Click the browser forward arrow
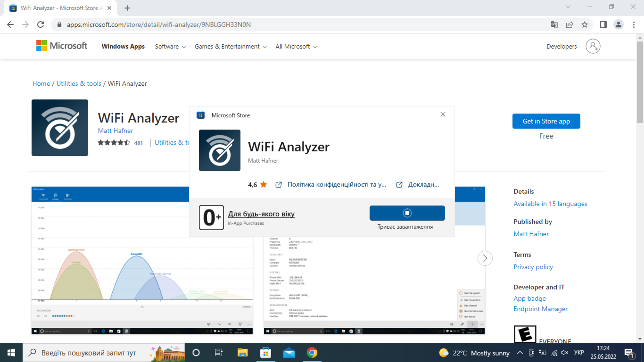 25,25
